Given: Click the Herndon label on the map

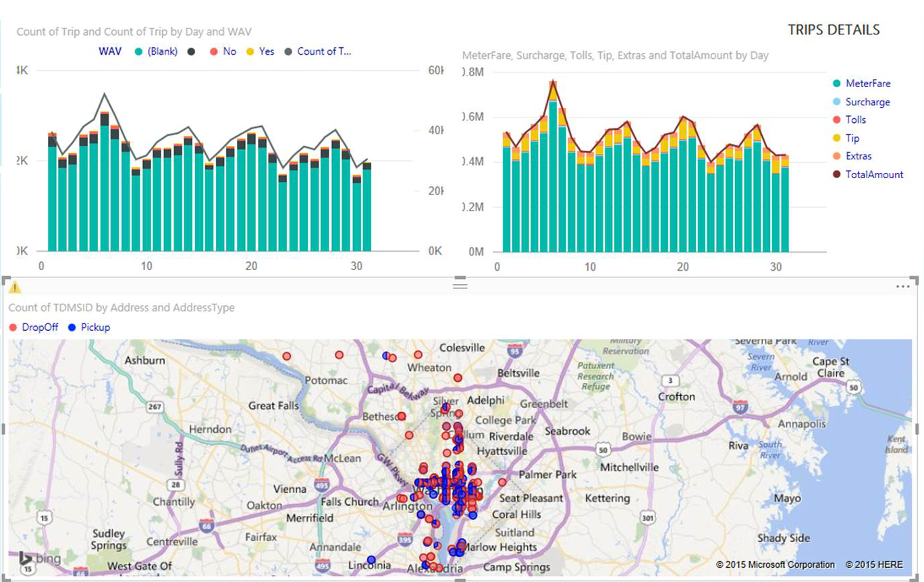Looking at the screenshot, I should click(210, 429).
